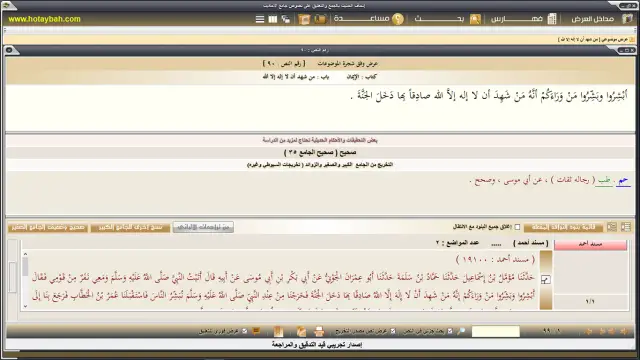Click the نسخ أخرى للجامع الكبير button
This screenshot has width=640, height=360.
(x=130, y=227)
